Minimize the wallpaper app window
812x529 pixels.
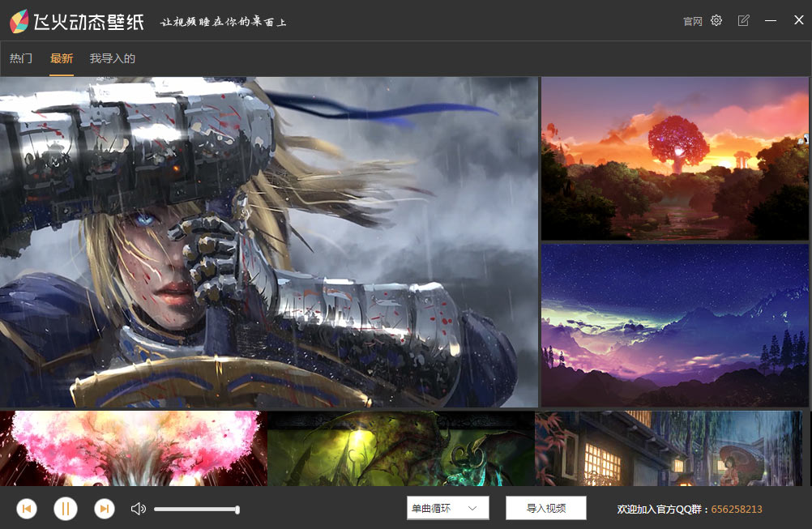[771, 21]
